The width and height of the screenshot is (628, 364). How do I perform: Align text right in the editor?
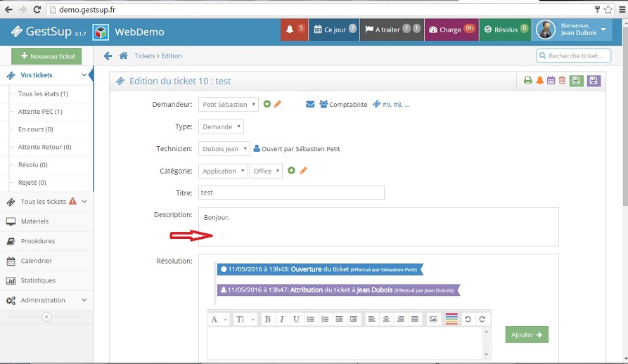pos(401,319)
